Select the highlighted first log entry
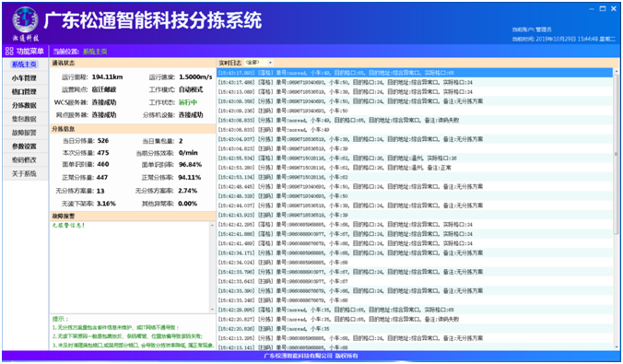 pos(415,73)
